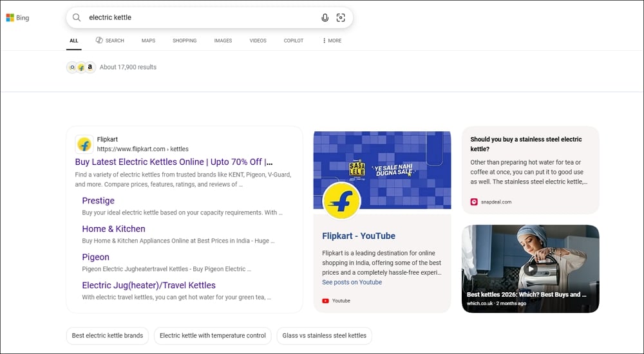644x354 pixels.
Task: Click Glass vs stainless steel kettles chip
Action: click(325, 335)
